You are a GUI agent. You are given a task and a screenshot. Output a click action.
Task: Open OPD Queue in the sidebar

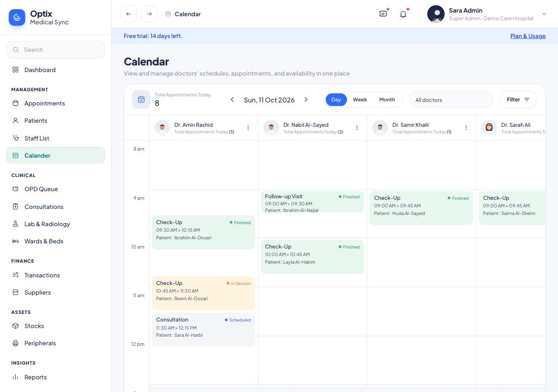(55, 189)
